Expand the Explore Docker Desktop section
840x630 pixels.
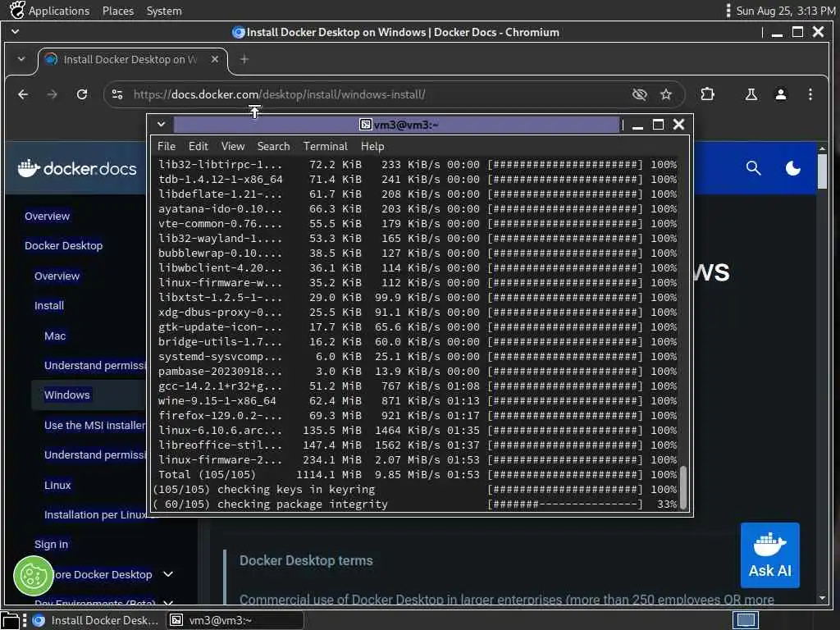(168, 574)
